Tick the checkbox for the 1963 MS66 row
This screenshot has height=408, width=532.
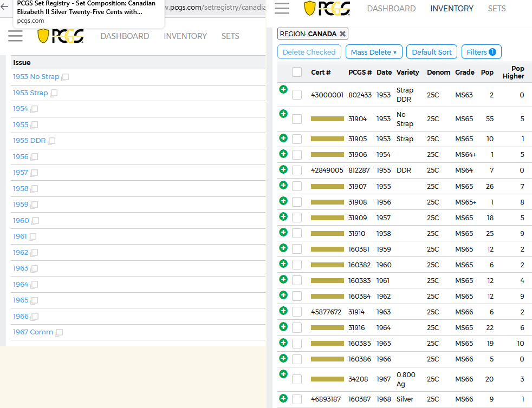tap(297, 312)
